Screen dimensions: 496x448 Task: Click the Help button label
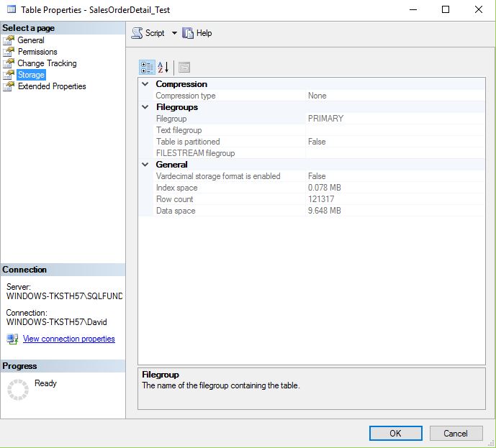pyautogui.click(x=204, y=33)
